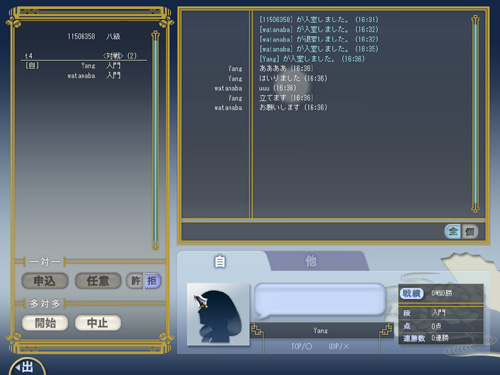Click the 任意 button

(98, 281)
